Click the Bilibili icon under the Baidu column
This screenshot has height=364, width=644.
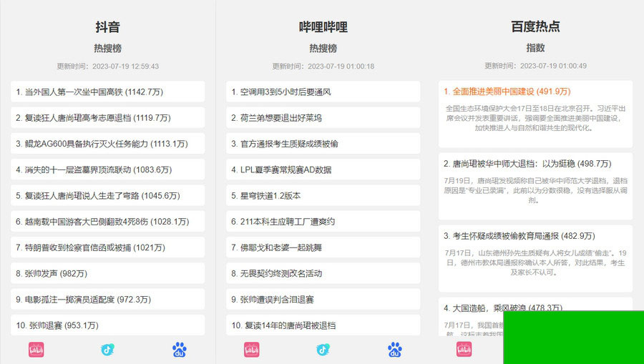click(464, 349)
